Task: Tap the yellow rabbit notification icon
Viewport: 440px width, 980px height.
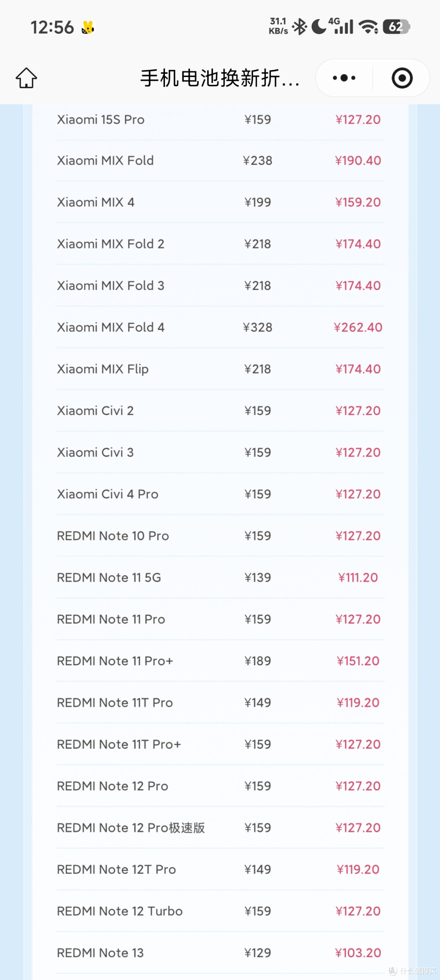Action: 88,27
